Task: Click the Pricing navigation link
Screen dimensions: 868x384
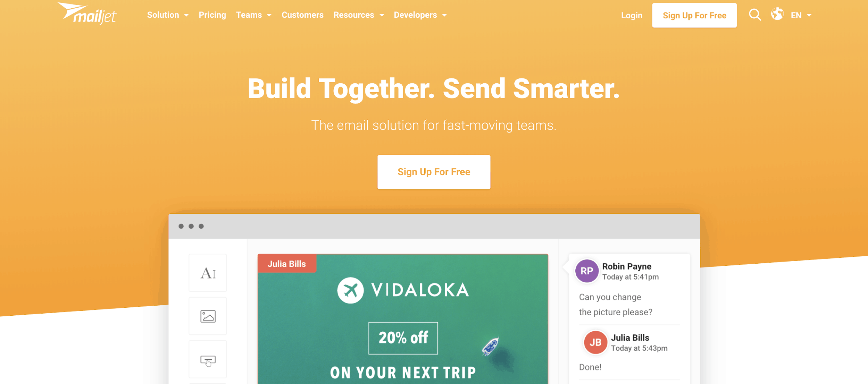Action: click(x=212, y=15)
